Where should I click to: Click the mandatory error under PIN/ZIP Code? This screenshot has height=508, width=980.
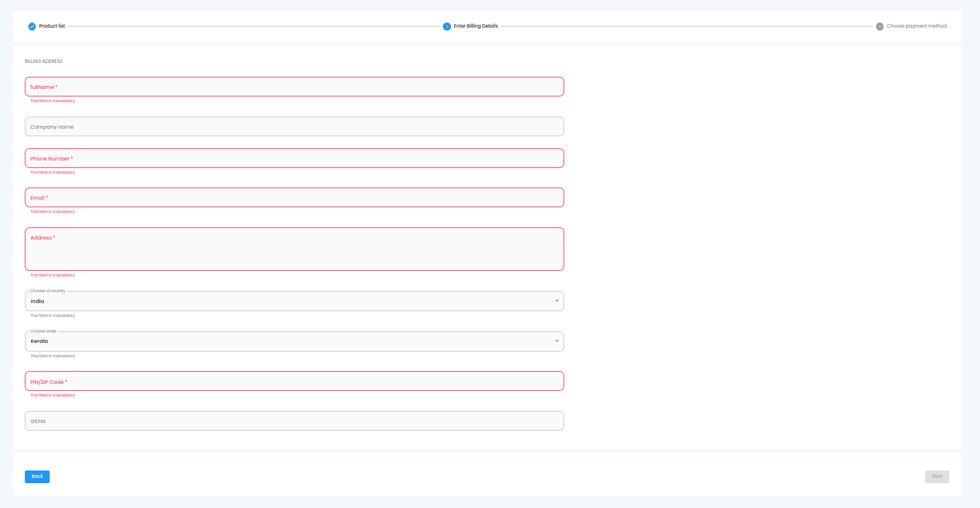pyautogui.click(x=53, y=395)
